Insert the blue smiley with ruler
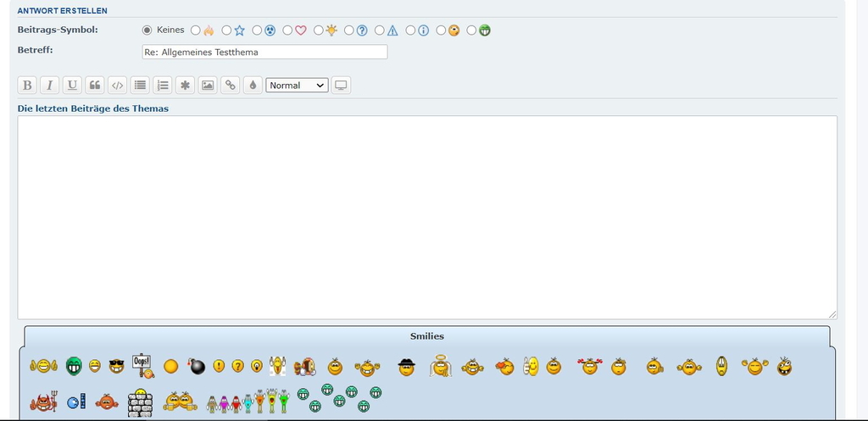The image size is (868, 421). pyautogui.click(x=76, y=402)
